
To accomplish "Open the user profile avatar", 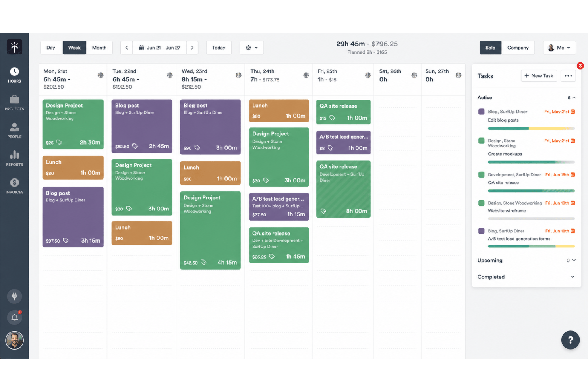I will [x=14, y=340].
